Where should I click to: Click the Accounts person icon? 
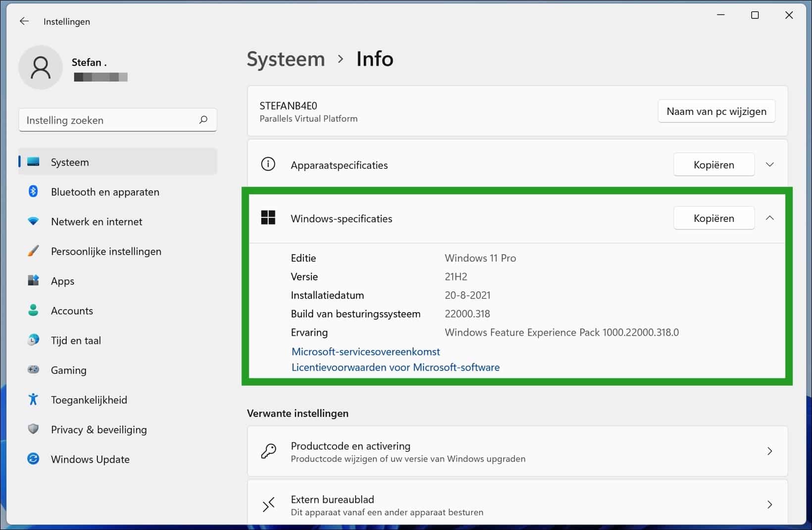33,311
